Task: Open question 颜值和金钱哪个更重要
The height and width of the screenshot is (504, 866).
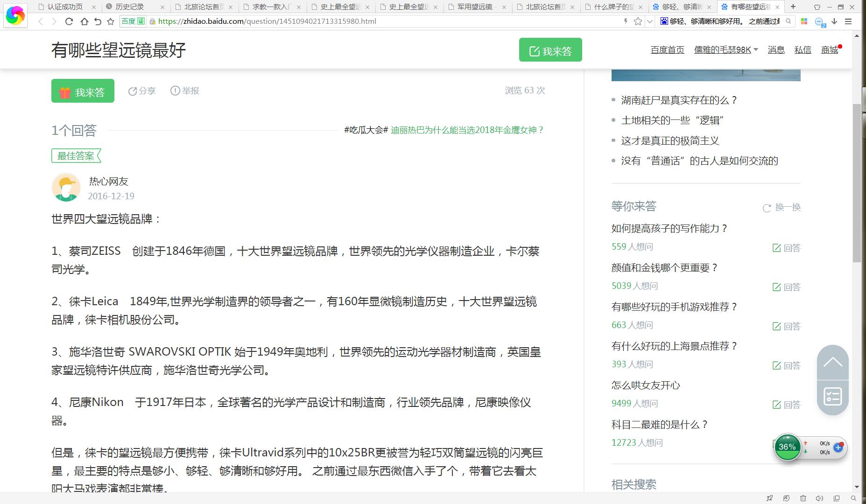Action: pyautogui.click(x=664, y=268)
